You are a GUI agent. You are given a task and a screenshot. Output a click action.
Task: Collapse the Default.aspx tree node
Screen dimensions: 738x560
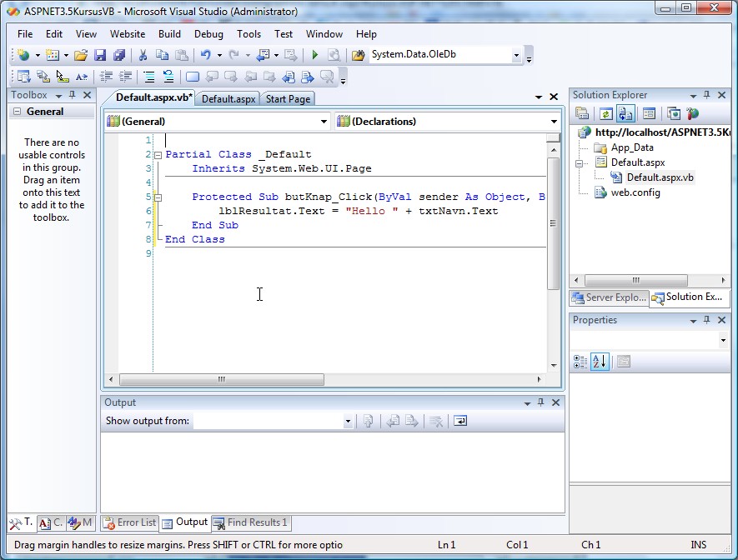[x=579, y=163]
